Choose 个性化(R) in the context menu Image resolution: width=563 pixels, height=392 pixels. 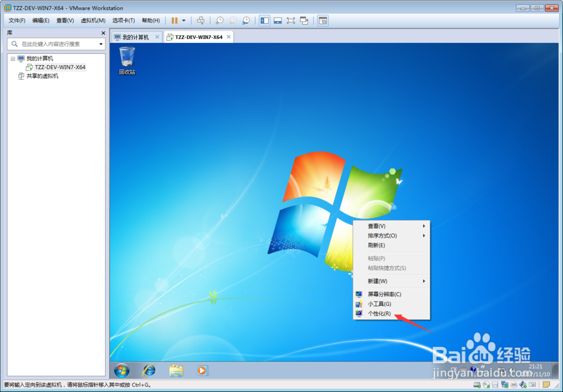tap(392, 313)
